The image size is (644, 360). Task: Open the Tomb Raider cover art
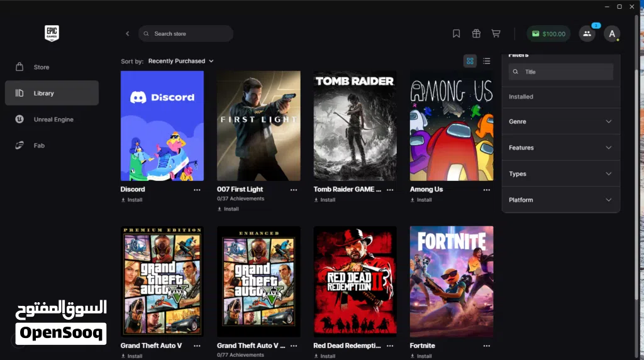coord(355,126)
